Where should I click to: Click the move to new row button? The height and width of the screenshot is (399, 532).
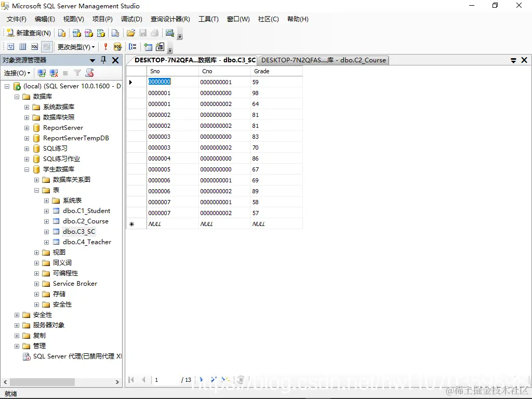(x=225, y=380)
